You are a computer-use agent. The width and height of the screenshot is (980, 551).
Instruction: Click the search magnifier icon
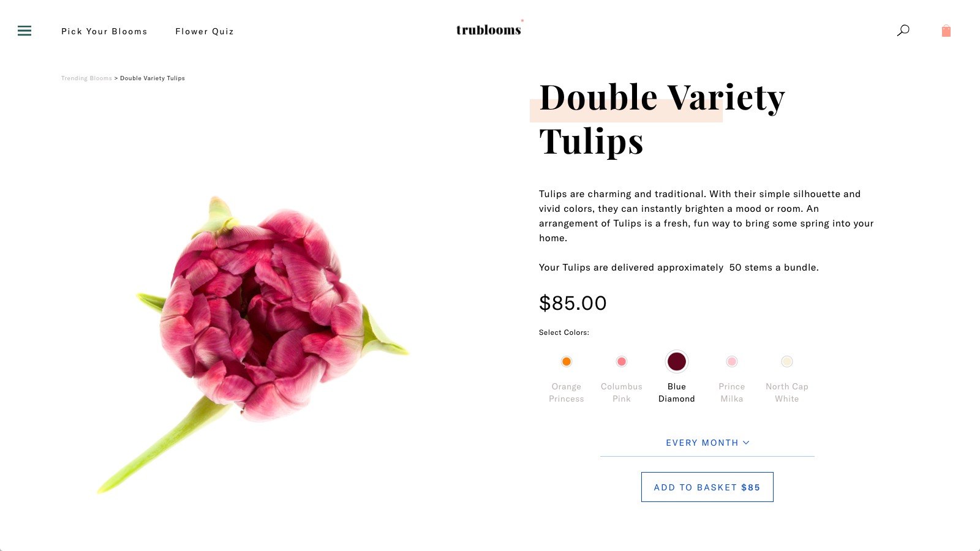click(x=903, y=31)
